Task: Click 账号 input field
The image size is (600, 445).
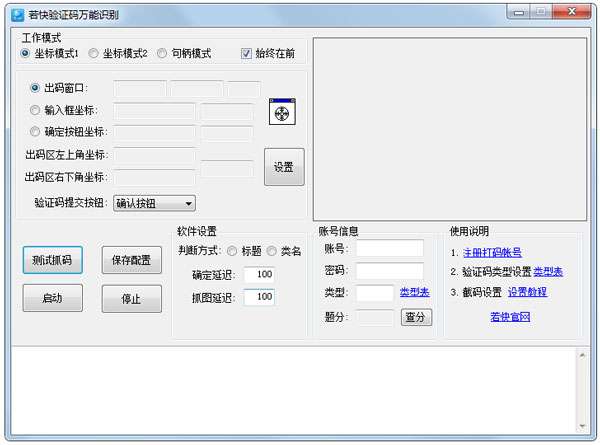Action: (390, 249)
